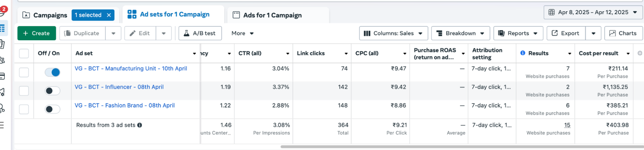Click the Export icon button
This screenshot has height=150, width=644.
click(566, 33)
